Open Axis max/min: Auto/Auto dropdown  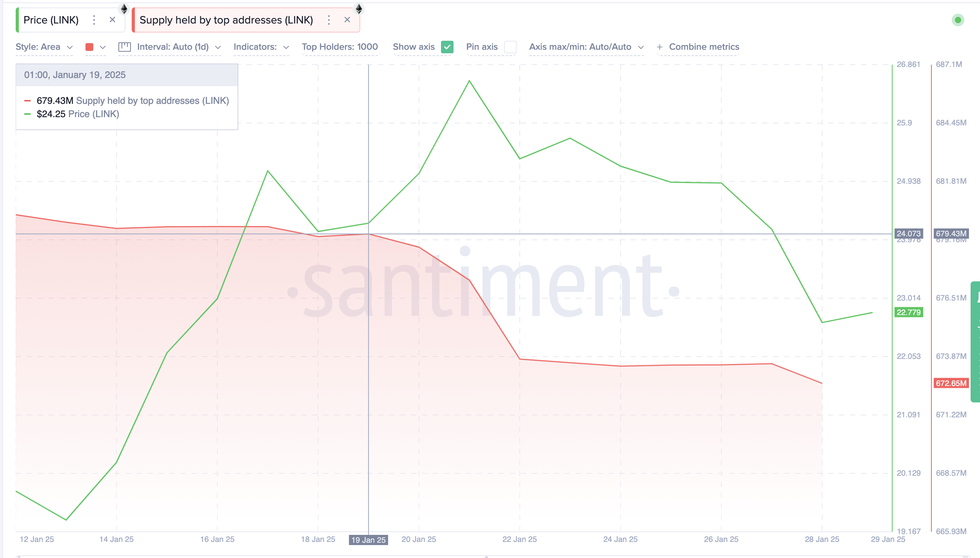click(586, 47)
